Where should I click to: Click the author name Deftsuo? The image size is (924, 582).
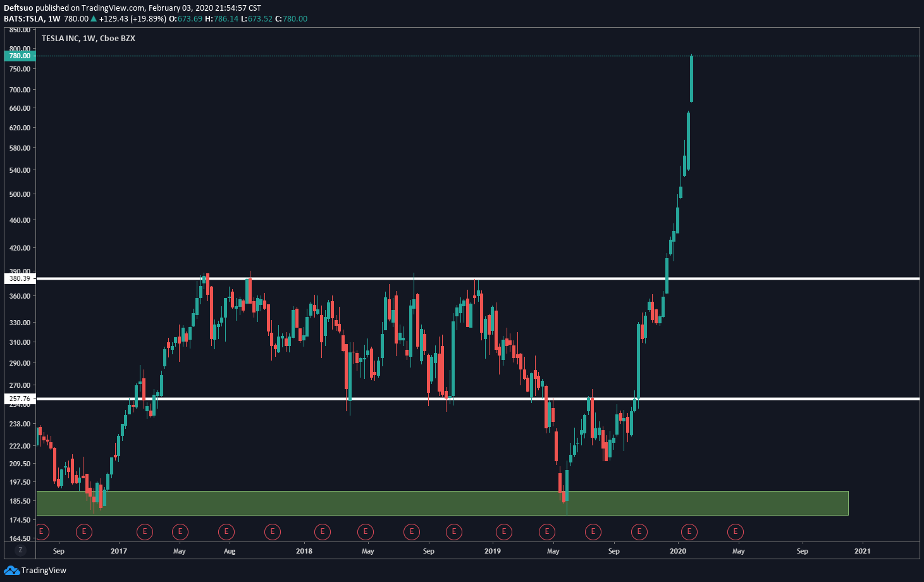click(18, 8)
